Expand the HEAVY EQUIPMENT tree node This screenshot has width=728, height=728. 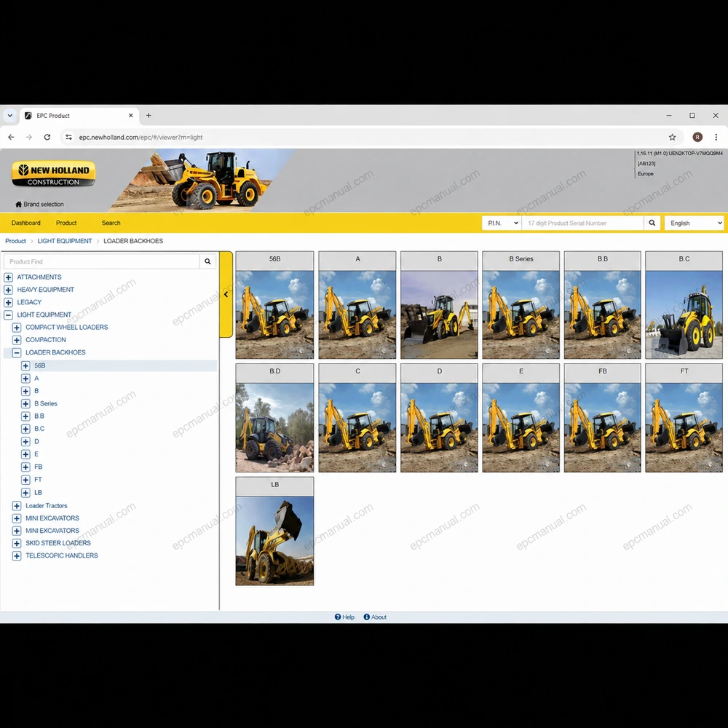(x=8, y=290)
